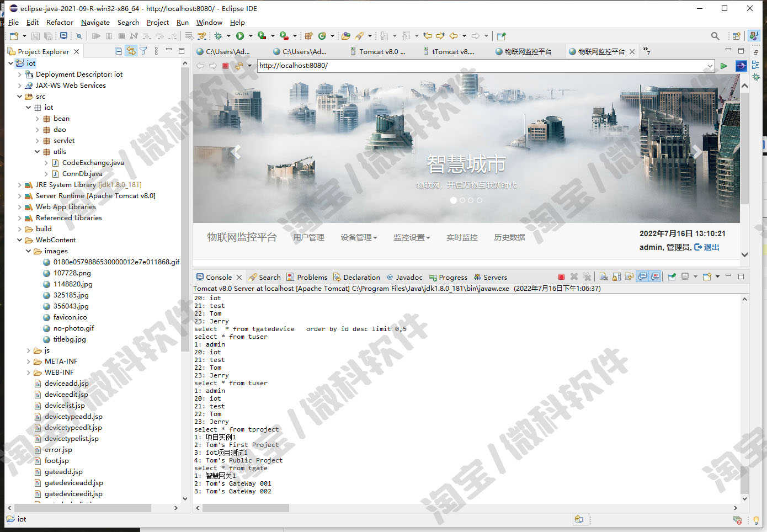Refresh the internal browser page
The width and height of the screenshot is (767, 532).
pyautogui.click(x=239, y=66)
